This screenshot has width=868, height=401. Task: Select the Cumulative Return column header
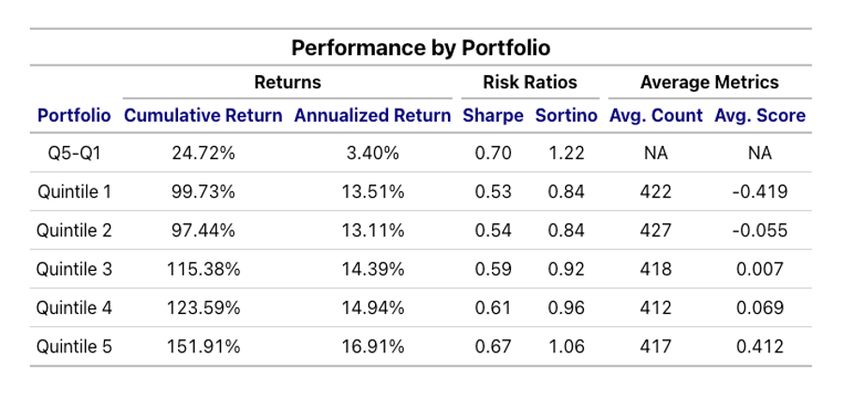[203, 116]
